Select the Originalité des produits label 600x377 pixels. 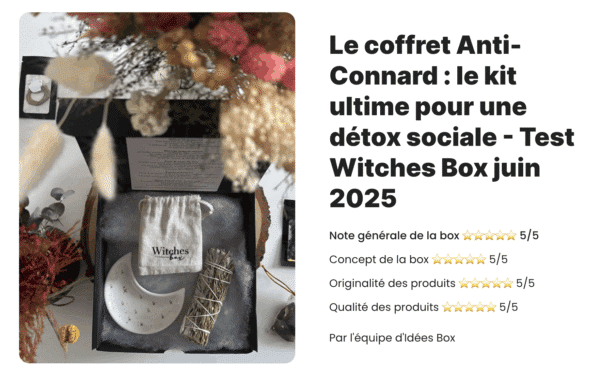pos(392,284)
